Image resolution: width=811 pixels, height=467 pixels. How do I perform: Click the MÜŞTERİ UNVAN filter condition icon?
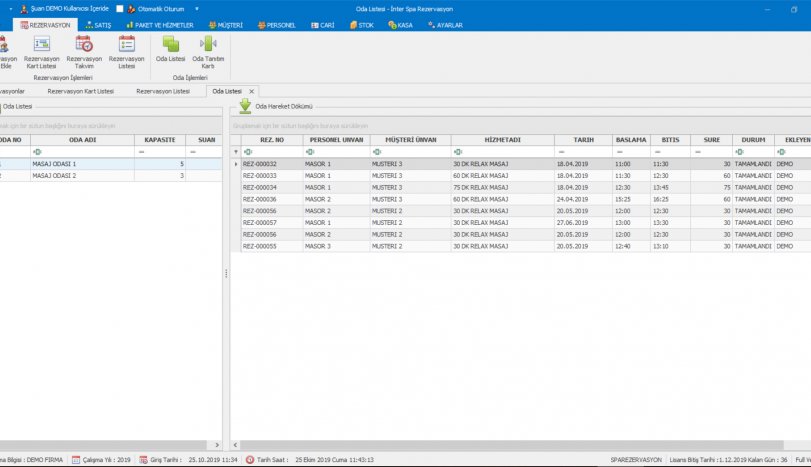377,152
